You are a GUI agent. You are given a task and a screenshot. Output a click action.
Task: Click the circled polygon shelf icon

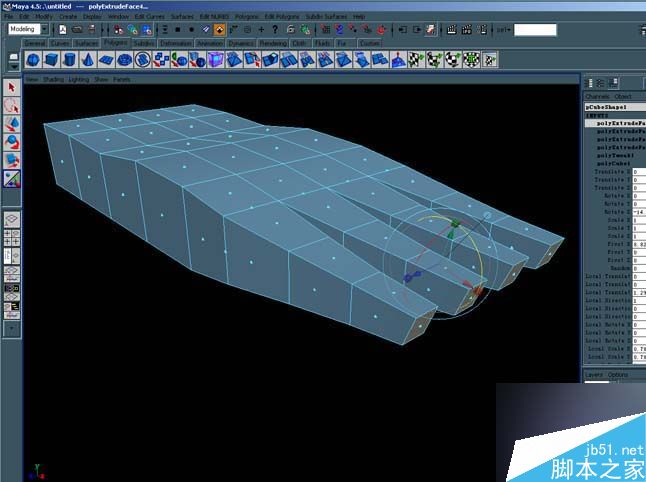[143, 60]
